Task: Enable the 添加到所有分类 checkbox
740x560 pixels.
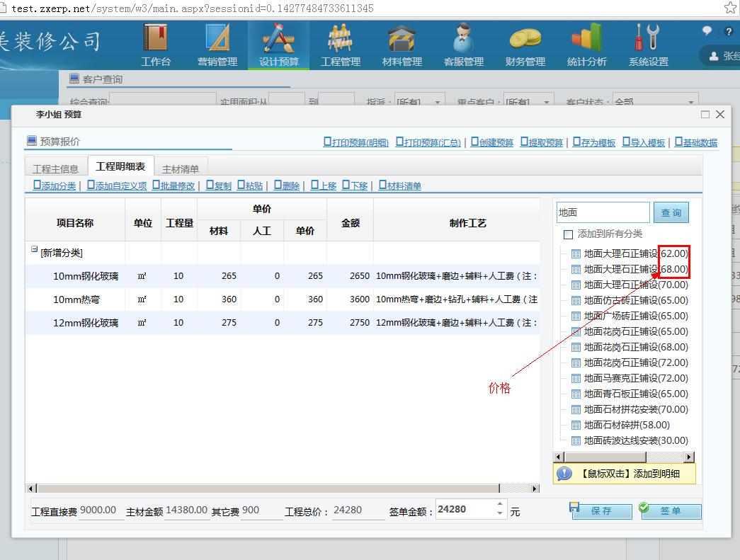Action: [568, 234]
